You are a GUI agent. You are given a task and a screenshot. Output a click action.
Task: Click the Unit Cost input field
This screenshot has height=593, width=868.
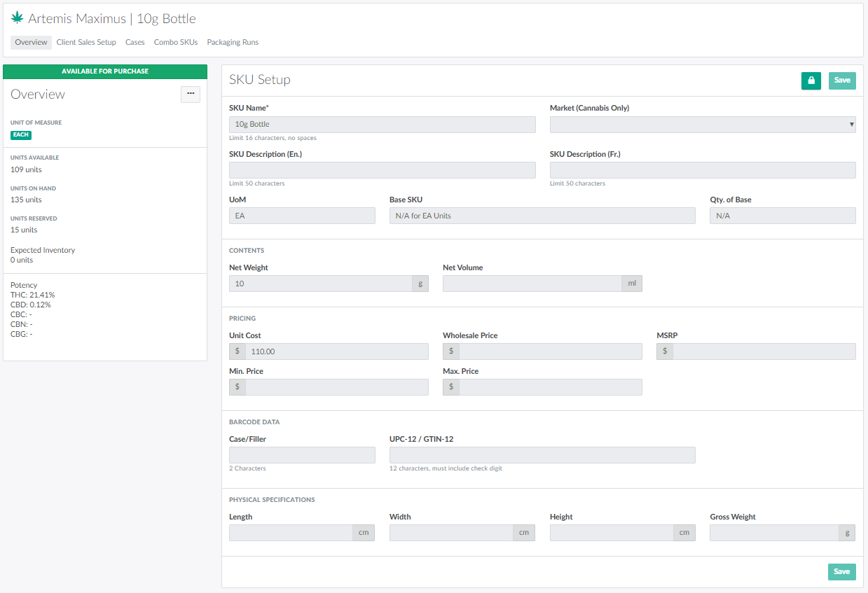tap(336, 351)
